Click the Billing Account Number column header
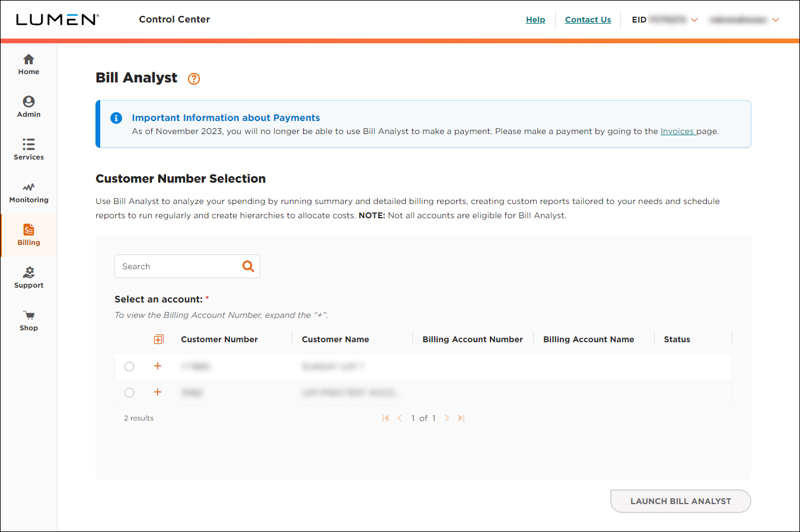 (x=473, y=339)
